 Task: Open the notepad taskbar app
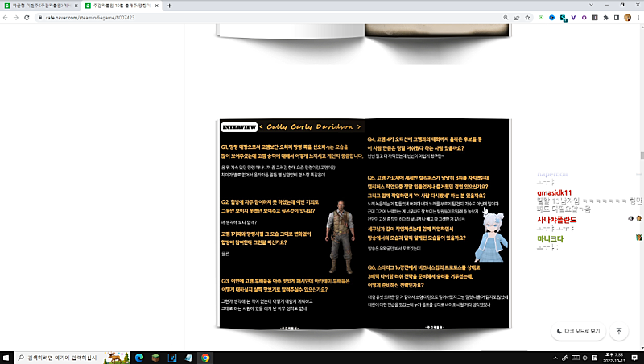pyautogui.click(x=188, y=358)
